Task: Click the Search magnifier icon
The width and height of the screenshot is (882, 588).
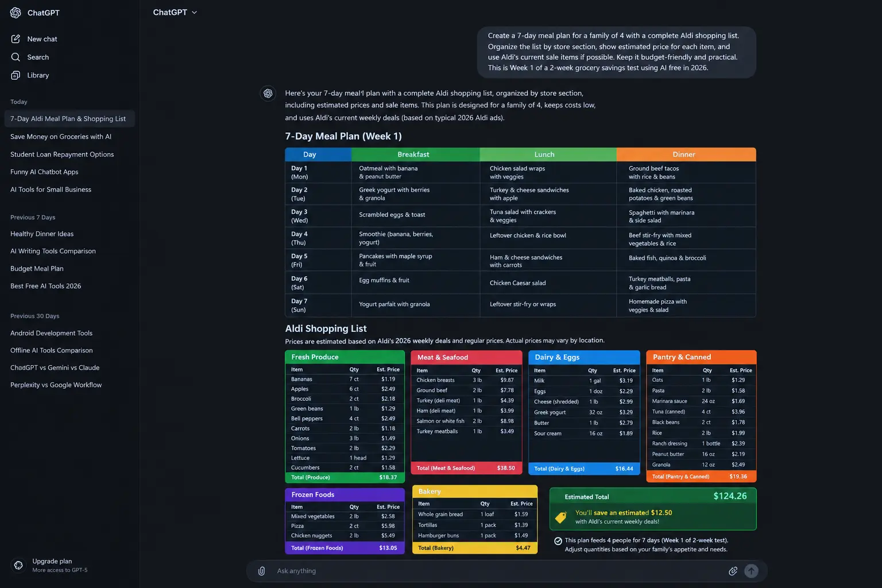Action: [x=16, y=57]
